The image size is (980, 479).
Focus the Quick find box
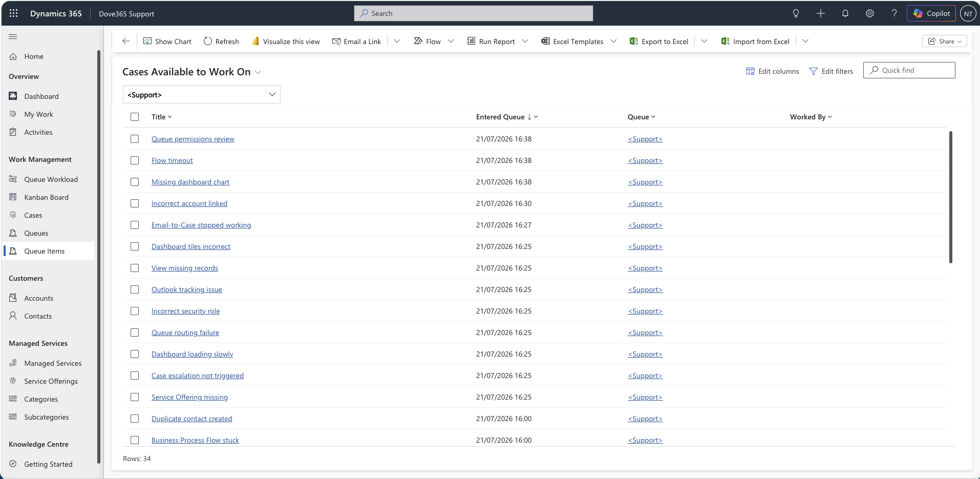909,70
